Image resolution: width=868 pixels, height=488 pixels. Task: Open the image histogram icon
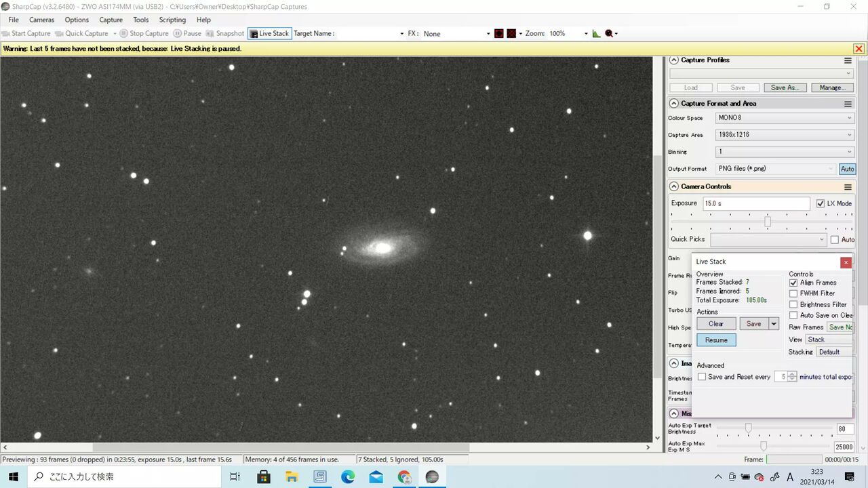click(x=597, y=33)
